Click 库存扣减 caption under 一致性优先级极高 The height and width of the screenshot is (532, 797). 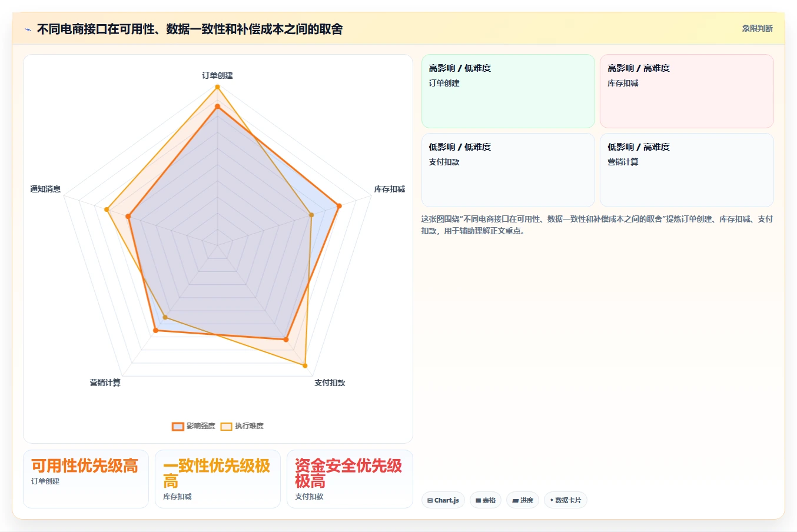177,497
